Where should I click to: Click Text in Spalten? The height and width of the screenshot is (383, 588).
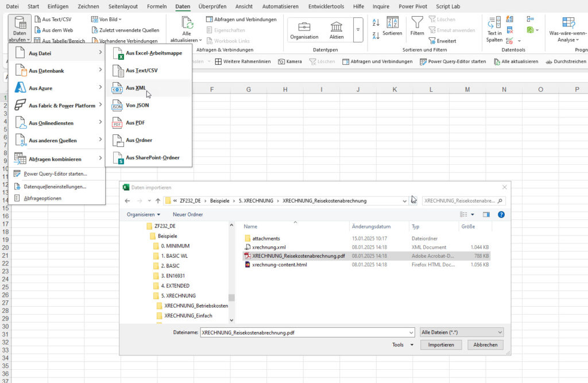(x=494, y=29)
